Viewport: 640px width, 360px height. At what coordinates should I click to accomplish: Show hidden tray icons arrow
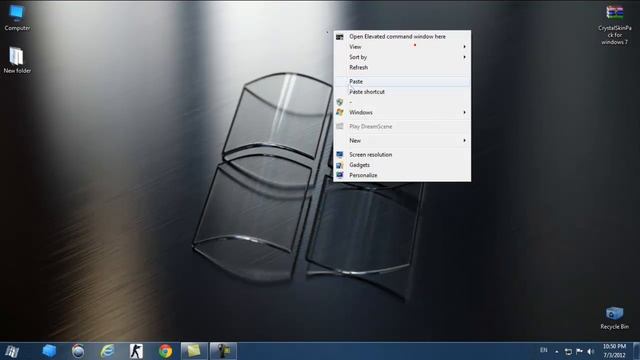pyautogui.click(x=557, y=351)
